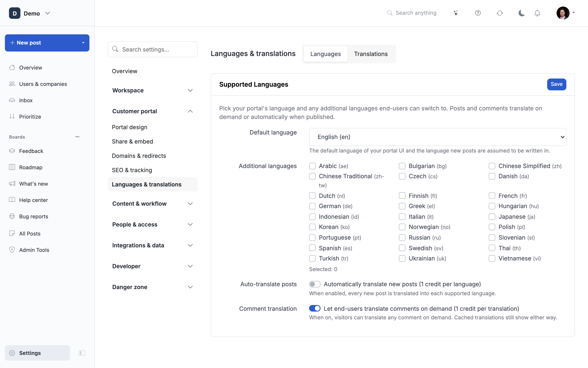Enable the Auto-translate posts toggle

click(315, 284)
